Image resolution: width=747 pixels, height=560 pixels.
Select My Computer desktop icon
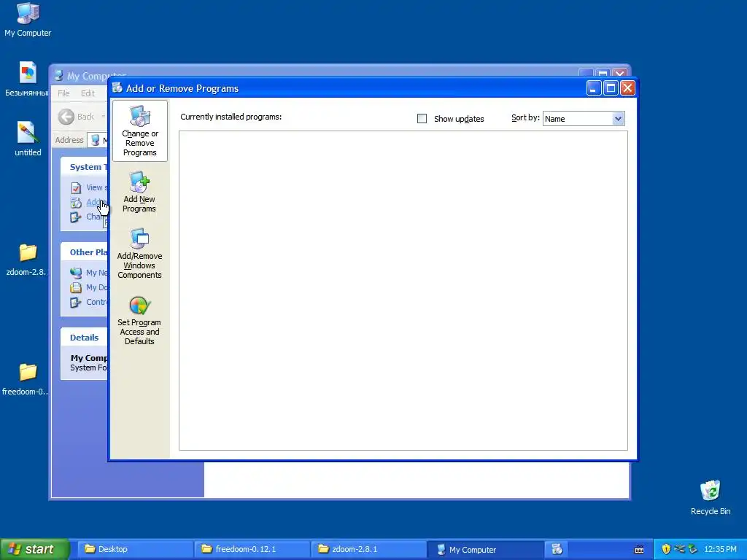(x=28, y=20)
